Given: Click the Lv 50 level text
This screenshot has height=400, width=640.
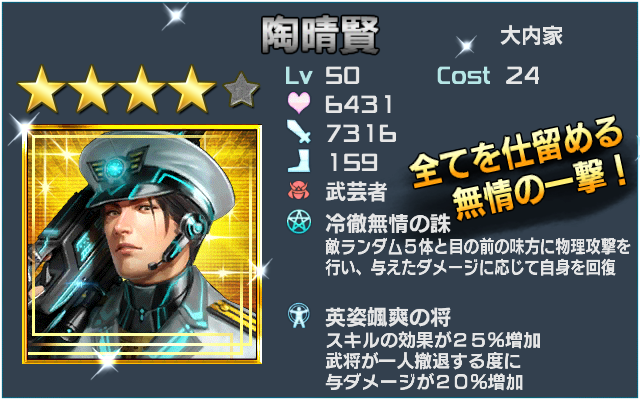Looking at the screenshot, I should pos(322,76).
